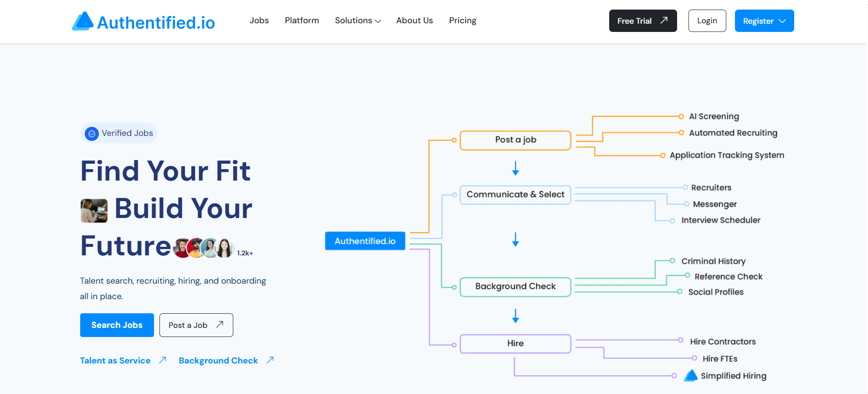Click the Free Trial button
The height and width of the screenshot is (394, 868).
(x=643, y=21)
